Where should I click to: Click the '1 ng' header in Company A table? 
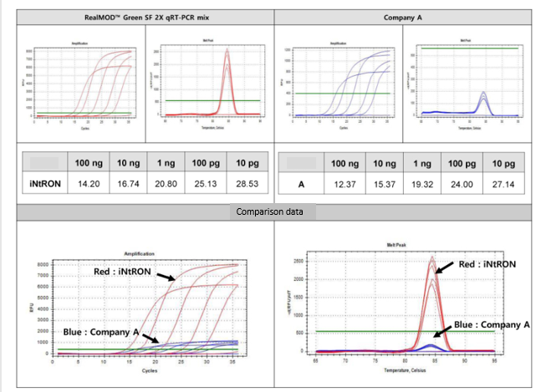(x=422, y=164)
